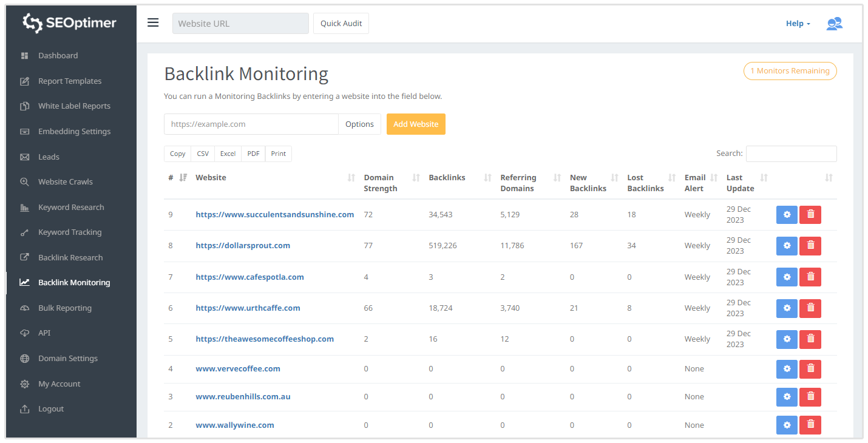The image size is (868, 443).
Task: Export the table using the CSV button
Action: (x=203, y=154)
